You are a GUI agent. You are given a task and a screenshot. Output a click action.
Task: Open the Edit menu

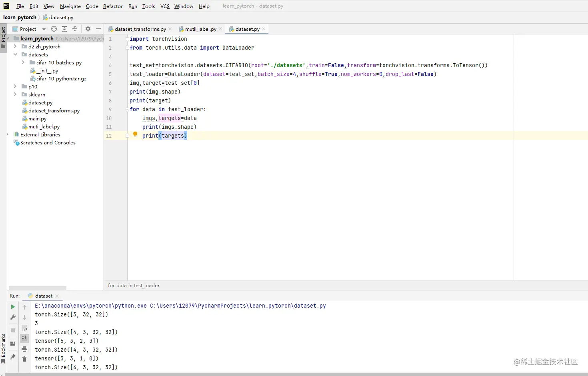(34, 6)
